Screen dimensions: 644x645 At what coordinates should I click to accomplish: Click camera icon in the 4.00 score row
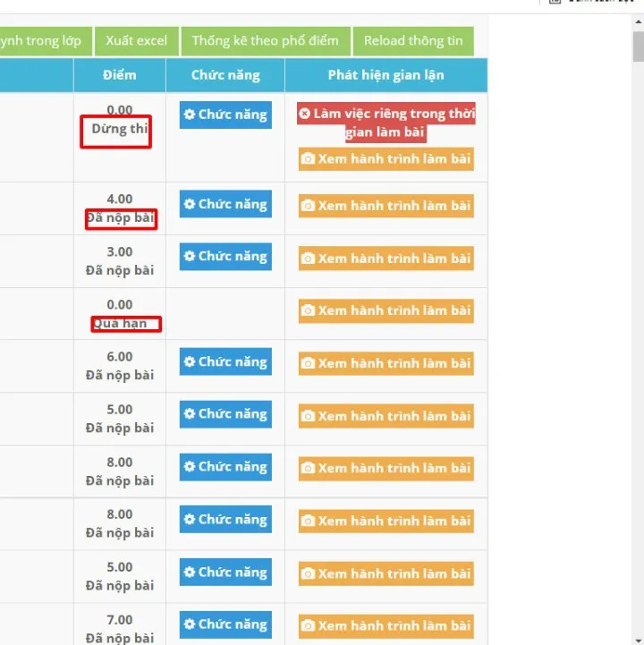coord(308,207)
